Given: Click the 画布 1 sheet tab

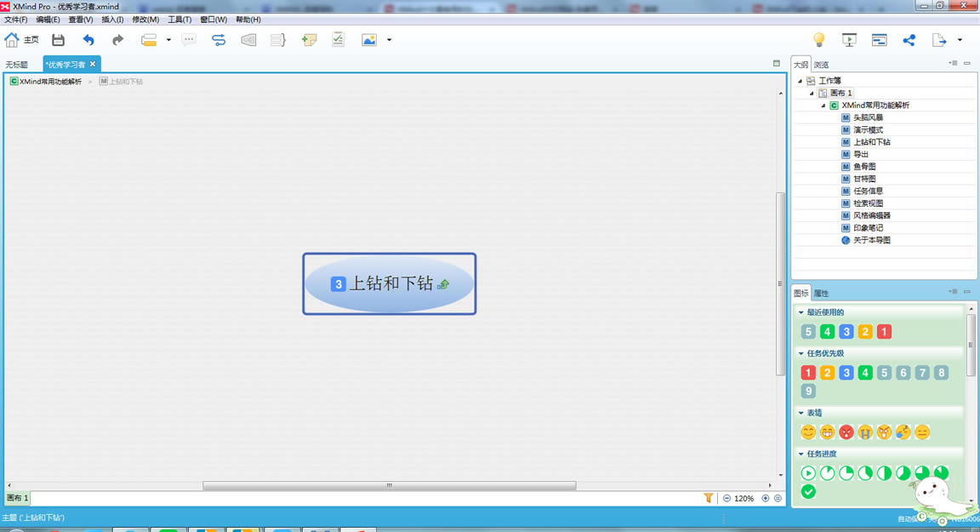Looking at the screenshot, I should pyautogui.click(x=15, y=498).
